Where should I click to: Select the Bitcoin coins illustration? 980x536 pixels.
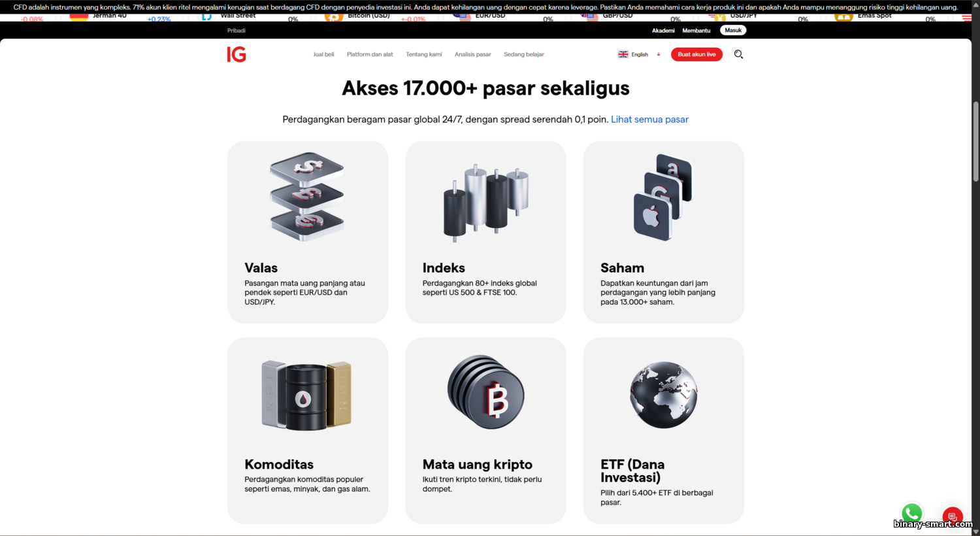click(x=485, y=392)
